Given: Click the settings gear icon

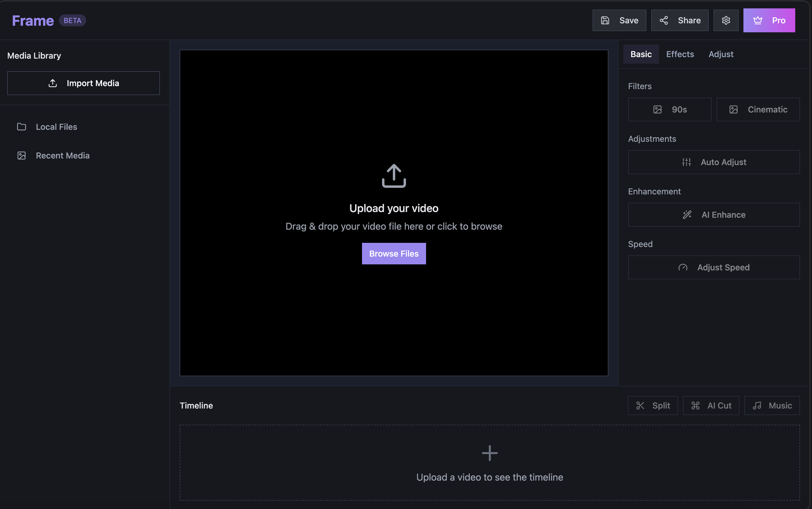Looking at the screenshot, I should 726,21.
